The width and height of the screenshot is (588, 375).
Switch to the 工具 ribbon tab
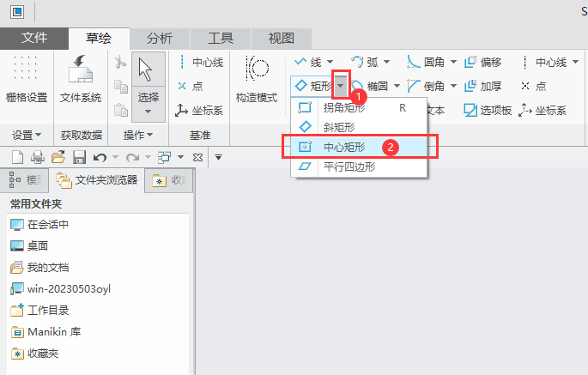coord(221,39)
